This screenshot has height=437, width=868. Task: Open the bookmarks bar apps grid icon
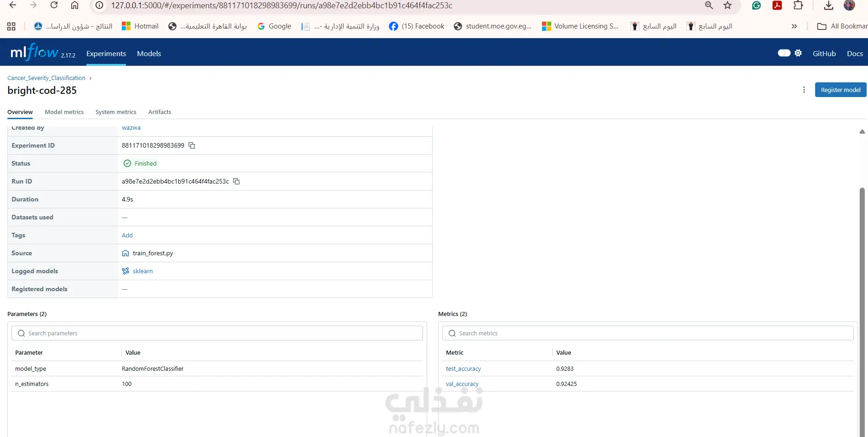[11, 26]
